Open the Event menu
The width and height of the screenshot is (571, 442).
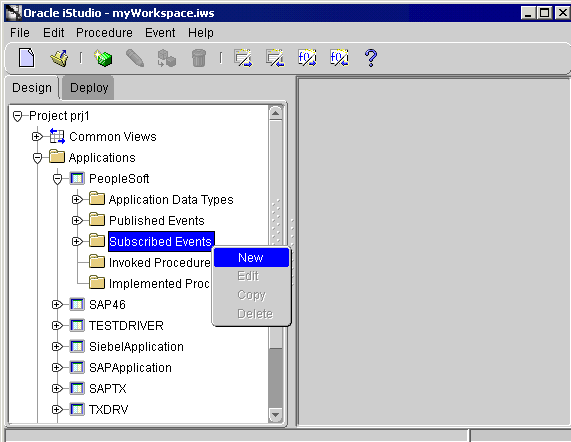(160, 33)
